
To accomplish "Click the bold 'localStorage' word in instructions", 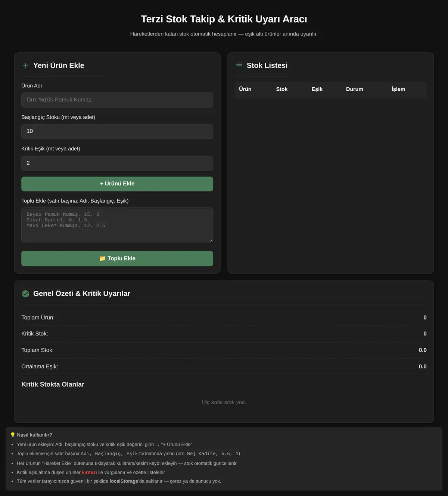I will [124, 481].
